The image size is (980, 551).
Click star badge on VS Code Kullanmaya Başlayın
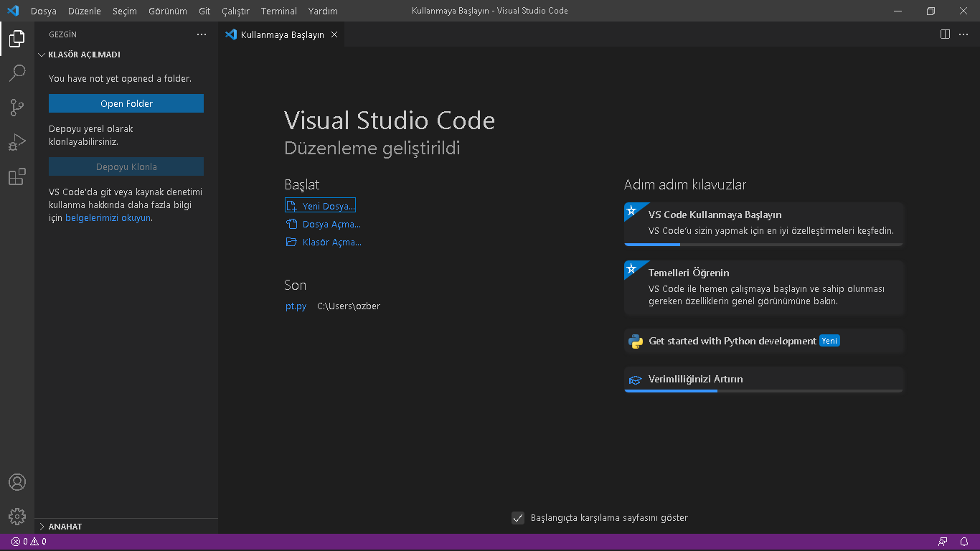coord(631,210)
